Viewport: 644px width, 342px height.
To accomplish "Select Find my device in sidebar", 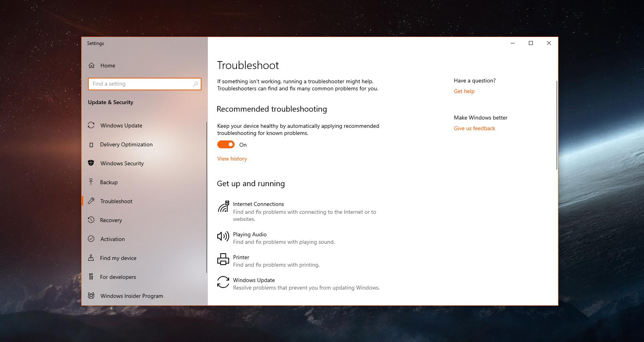I will 118,258.
